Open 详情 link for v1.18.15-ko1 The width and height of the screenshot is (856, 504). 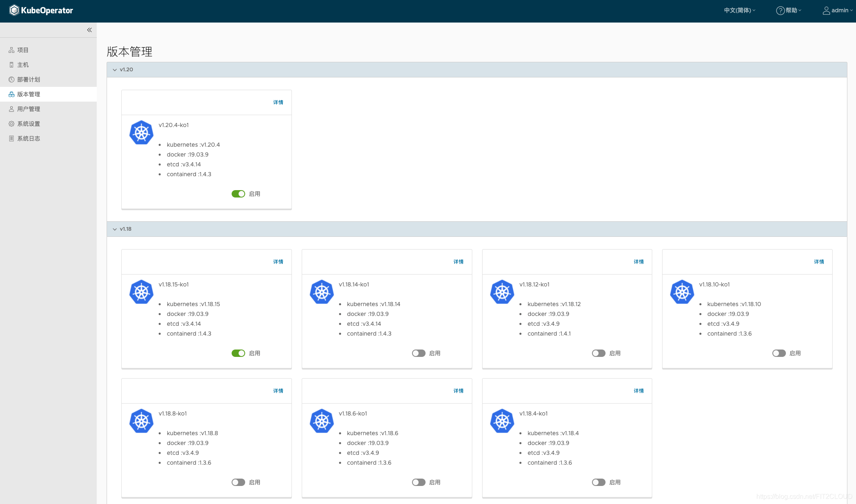tap(278, 262)
